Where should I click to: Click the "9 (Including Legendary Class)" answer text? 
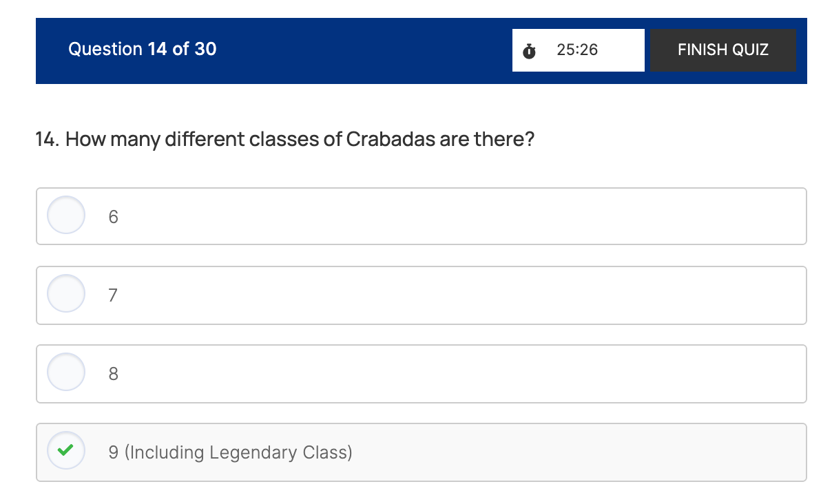tap(230, 452)
